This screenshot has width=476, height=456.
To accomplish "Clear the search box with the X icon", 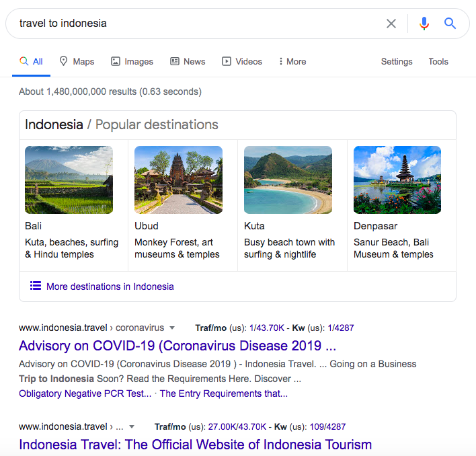I will [x=391, y=24].
